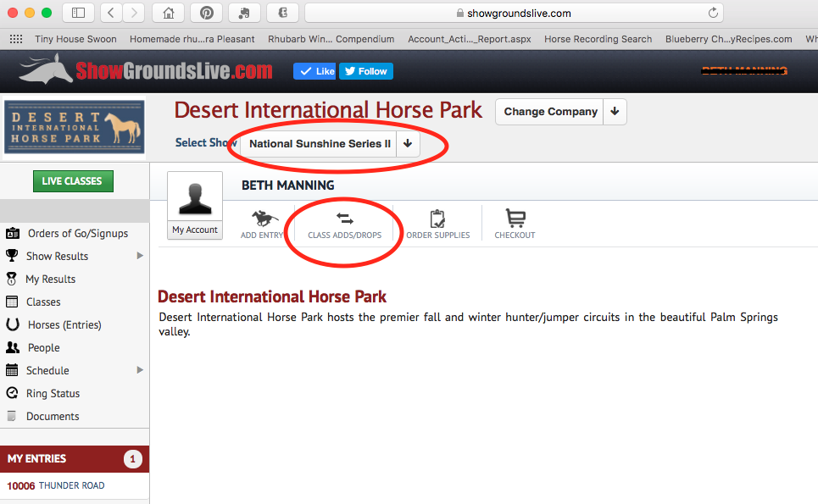The height and width of the screenshot is (504, 818).
Task: Go back in Safari
Action: coord(111,13)
